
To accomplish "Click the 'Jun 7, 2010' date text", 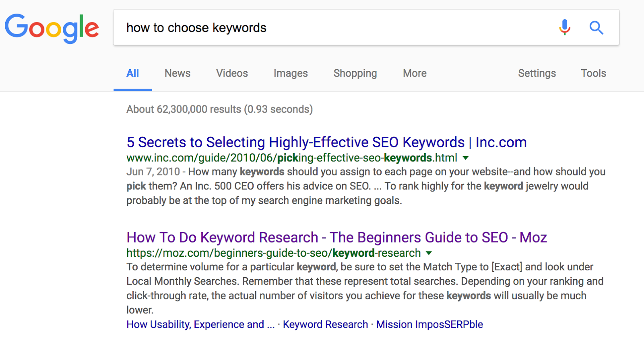I will coord(153,172).
